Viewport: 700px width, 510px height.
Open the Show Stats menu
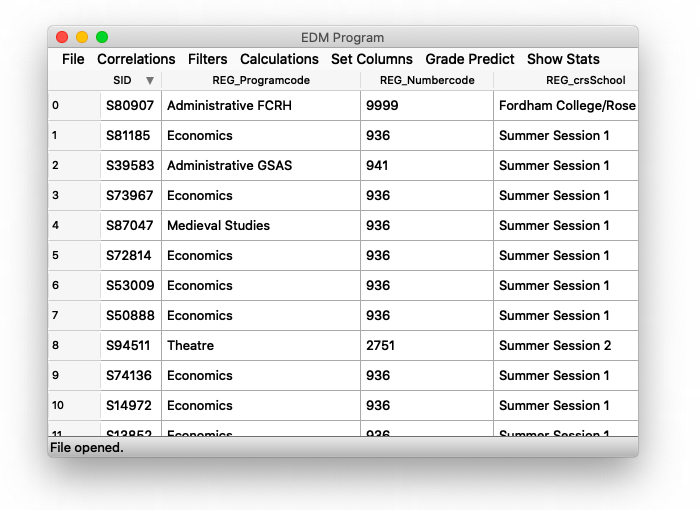coord(563,59)
